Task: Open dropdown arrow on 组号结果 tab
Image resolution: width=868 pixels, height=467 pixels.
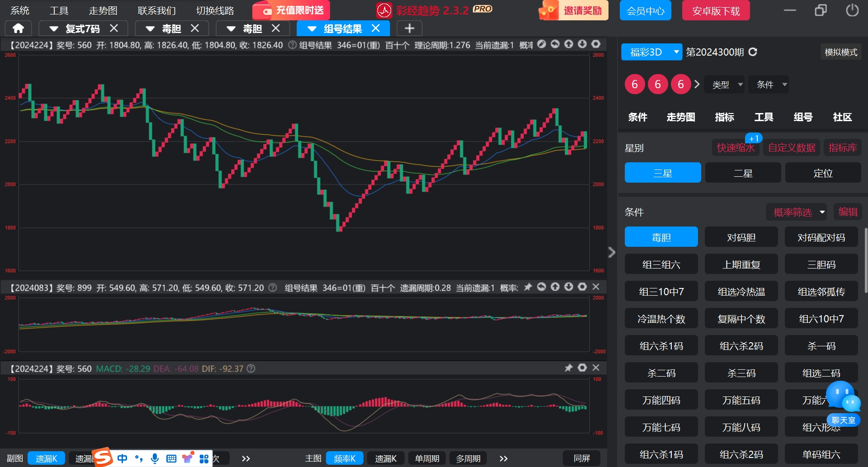Action: click(312, 29)
